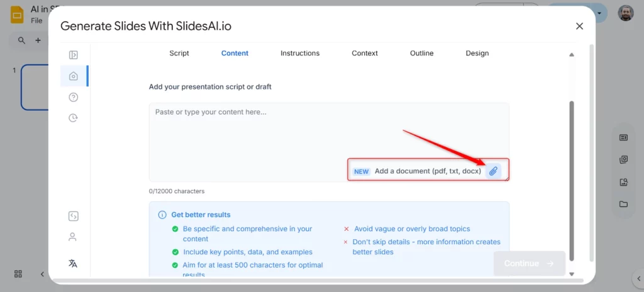Switch to the Design tab
The height and width of the screenshot is (292, 644).
(x=477, y=53)
